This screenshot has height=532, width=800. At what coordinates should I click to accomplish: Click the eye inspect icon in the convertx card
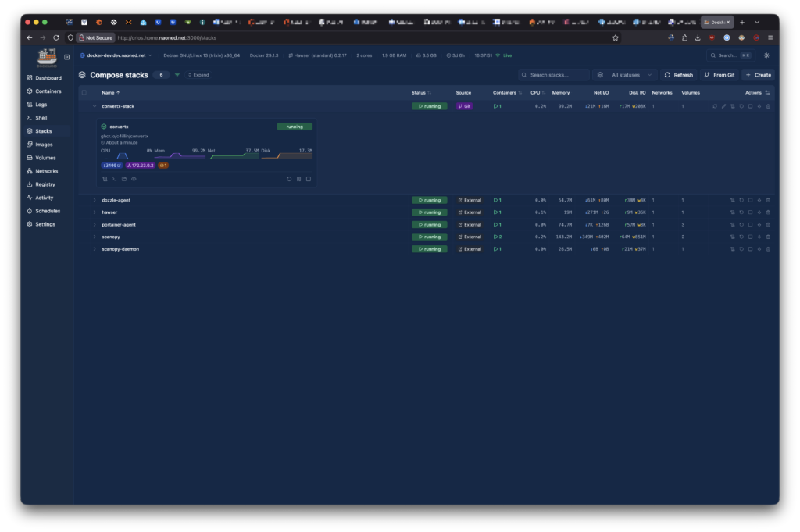(x=134, y=179)
